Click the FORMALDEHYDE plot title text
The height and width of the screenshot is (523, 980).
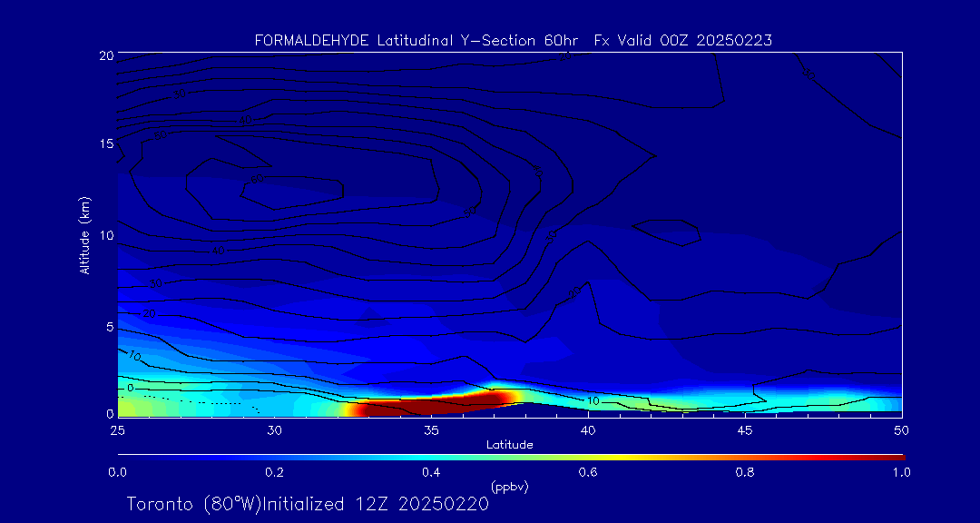click(x=513, y=40)
